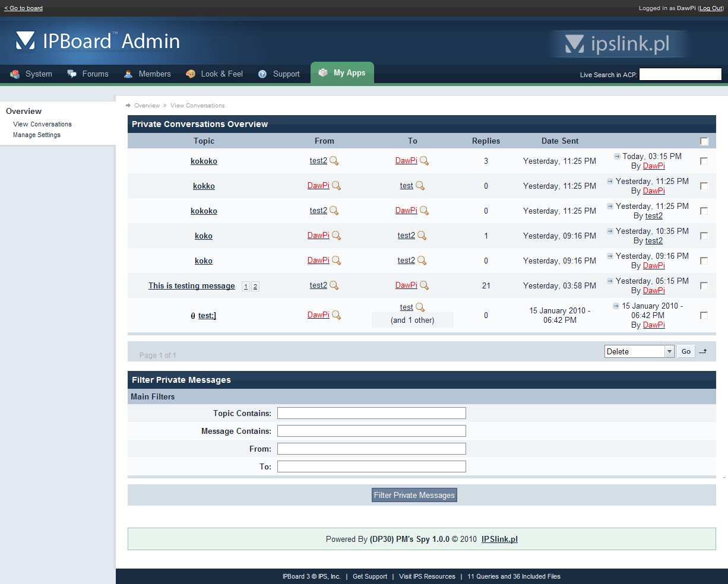The image size is (728, 584).
Task: Click the Look & Feel palette icon
Action: tap(191, 74)
